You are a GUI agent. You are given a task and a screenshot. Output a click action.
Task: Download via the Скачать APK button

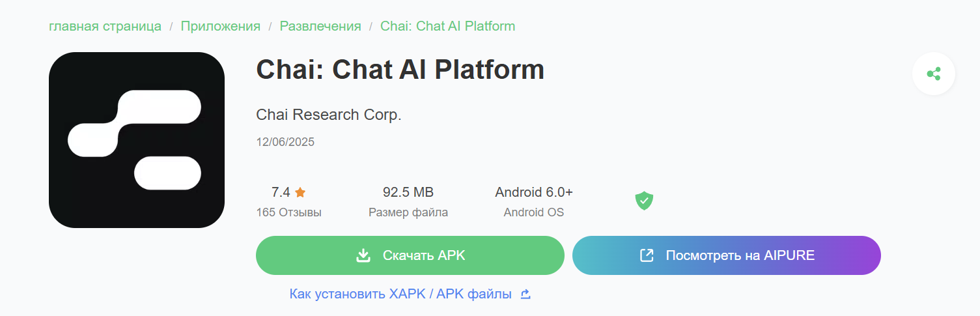pyautogui.click(x=410, y=255)
